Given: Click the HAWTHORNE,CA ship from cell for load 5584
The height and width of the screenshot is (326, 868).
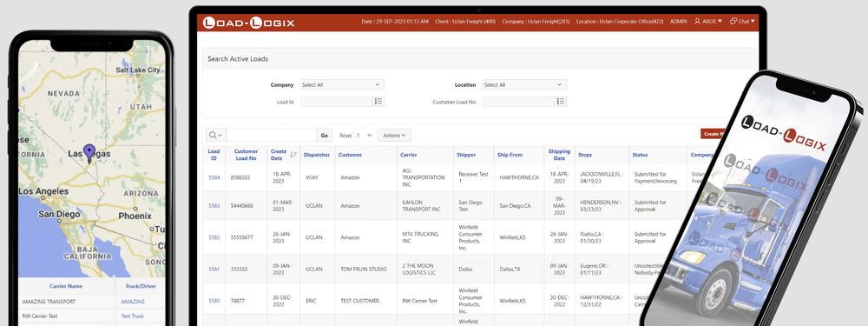Looking at the screenshot, I should pos(519,177).
